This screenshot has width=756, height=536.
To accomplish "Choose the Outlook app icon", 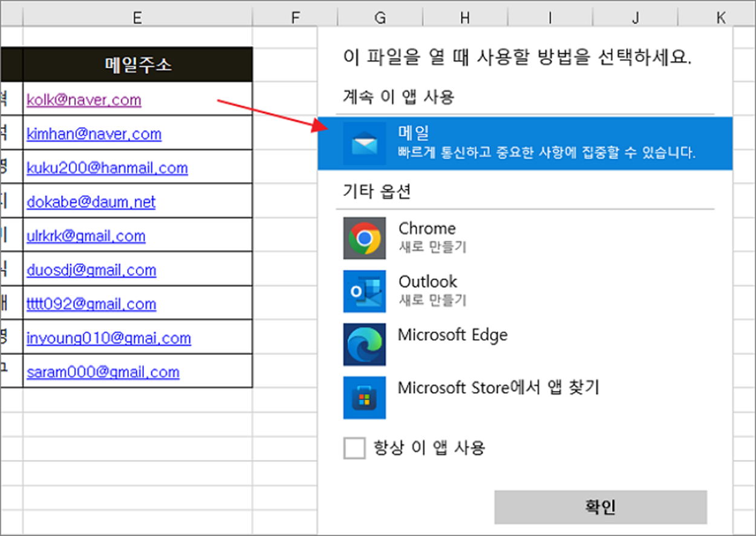I will pyautogui.click(x=365, y=292).
